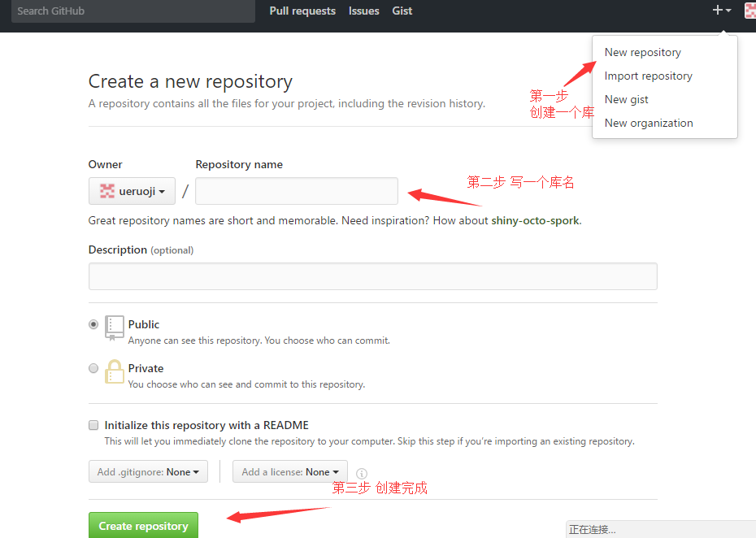Click the license info icon
Screen dimensions: 756x538
click(x=361, y=474)
